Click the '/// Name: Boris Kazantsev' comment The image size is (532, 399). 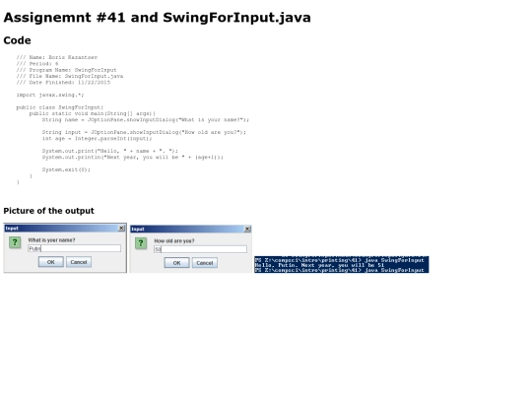click(57, 57)
